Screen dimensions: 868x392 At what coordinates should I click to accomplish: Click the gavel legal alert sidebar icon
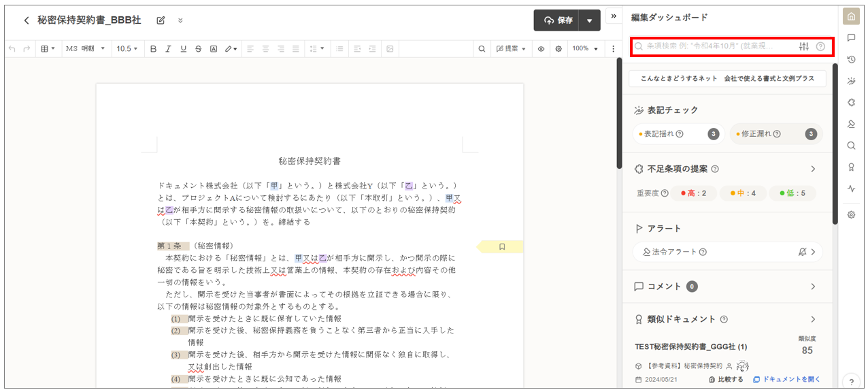pyautogui.click(x=851, y=124)
